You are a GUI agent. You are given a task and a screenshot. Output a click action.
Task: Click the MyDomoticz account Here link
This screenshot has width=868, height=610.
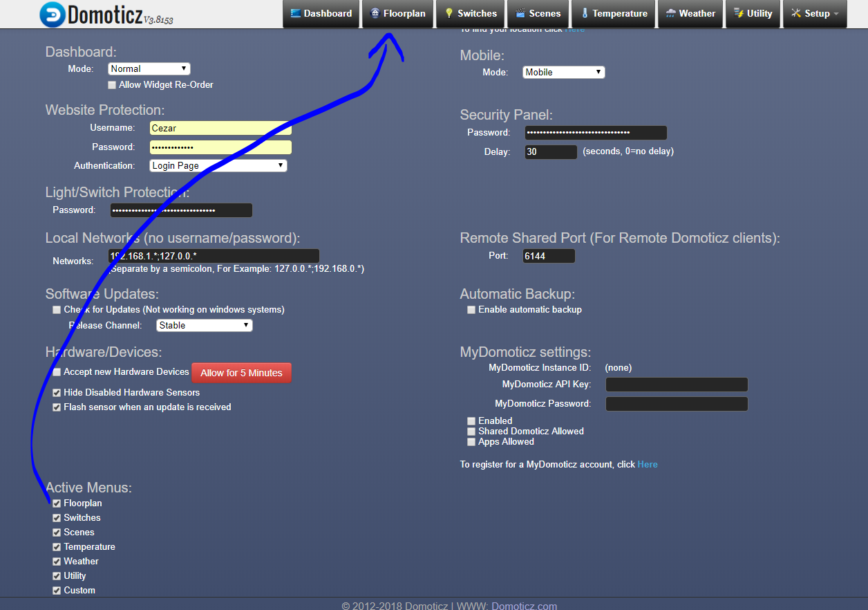pyautogui.click(x=648, y=464)
